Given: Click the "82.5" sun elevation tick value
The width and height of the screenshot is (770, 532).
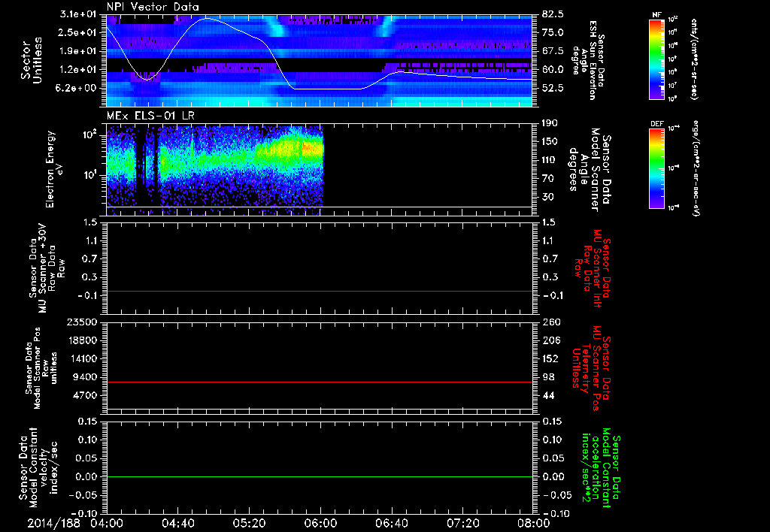Looking at the screenshot, I should (553, 14).
